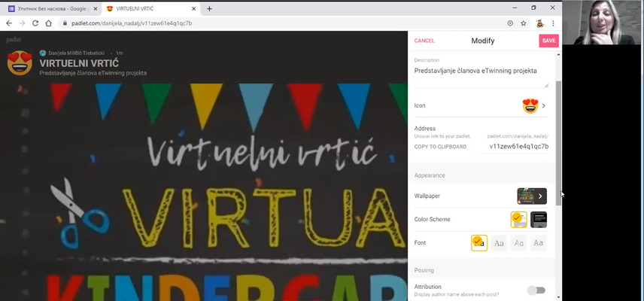Screen dimensions: 644x301
Task: Click the webcam video thumbnail of presenter
Action: 603,22
